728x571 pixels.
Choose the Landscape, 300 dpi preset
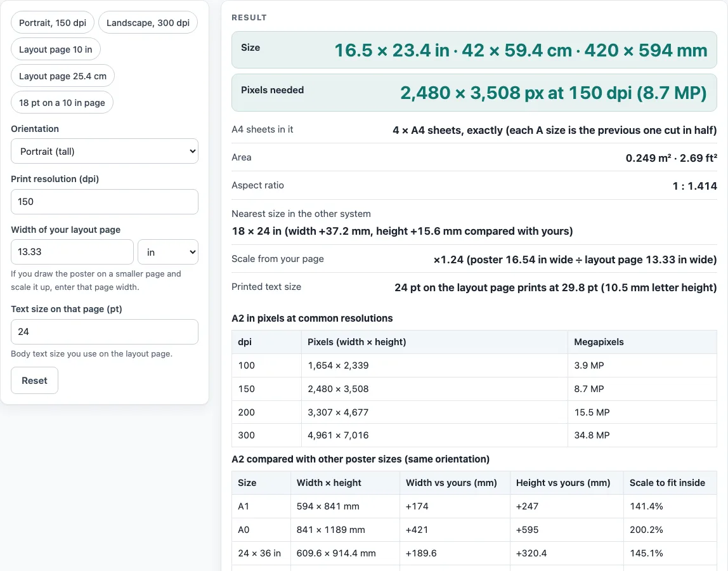click(148, 23)
